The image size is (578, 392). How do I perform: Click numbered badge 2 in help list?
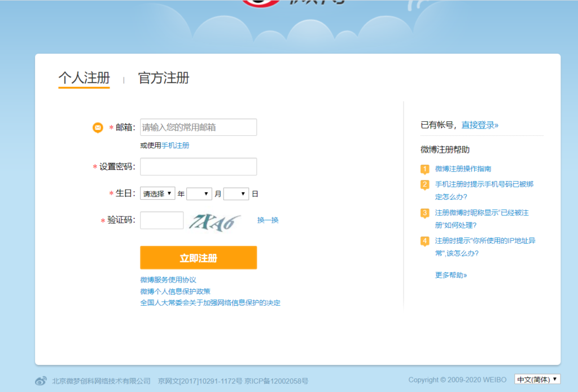coord(424,184)
